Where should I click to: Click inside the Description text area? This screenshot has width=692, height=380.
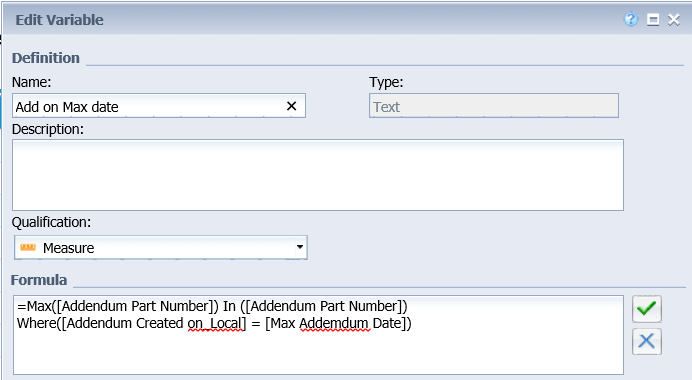(x=318, y=175)
